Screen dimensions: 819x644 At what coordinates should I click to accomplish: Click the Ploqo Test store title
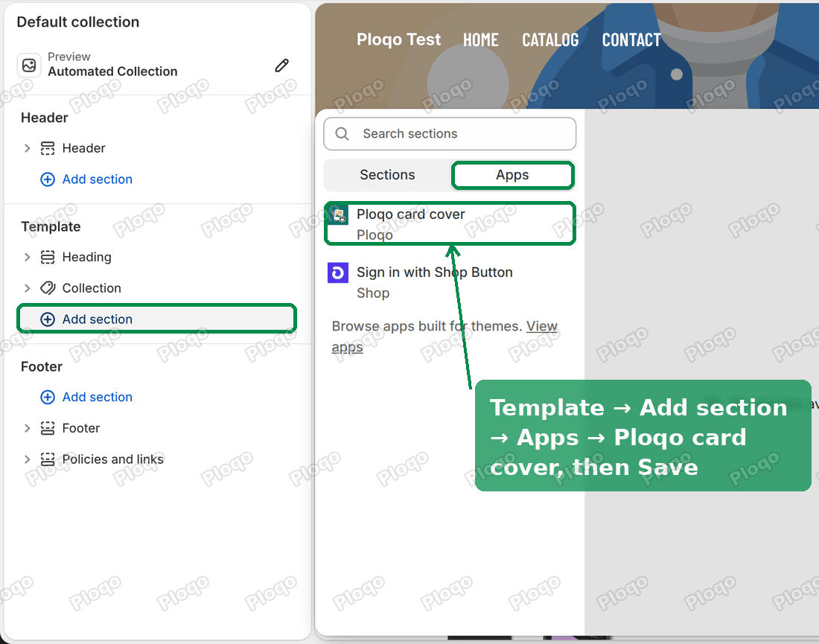tap(398, 39)
